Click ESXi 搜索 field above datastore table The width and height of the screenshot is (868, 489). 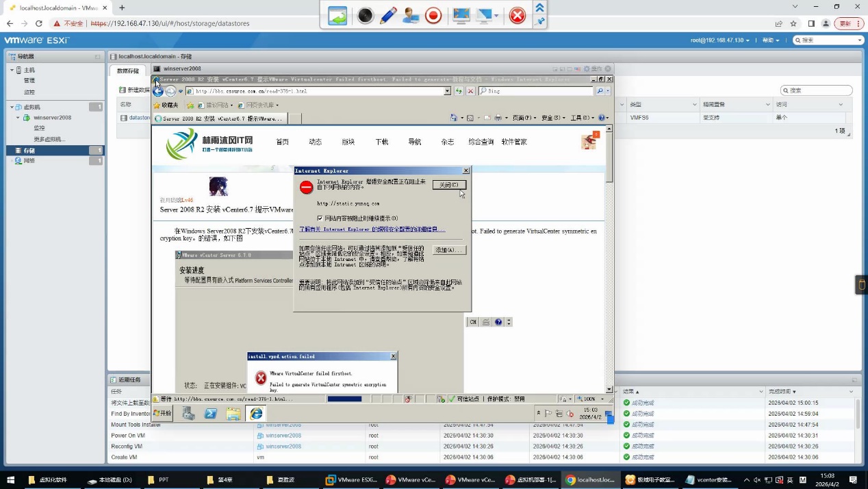pyautogui.click(x=817, y=90)
